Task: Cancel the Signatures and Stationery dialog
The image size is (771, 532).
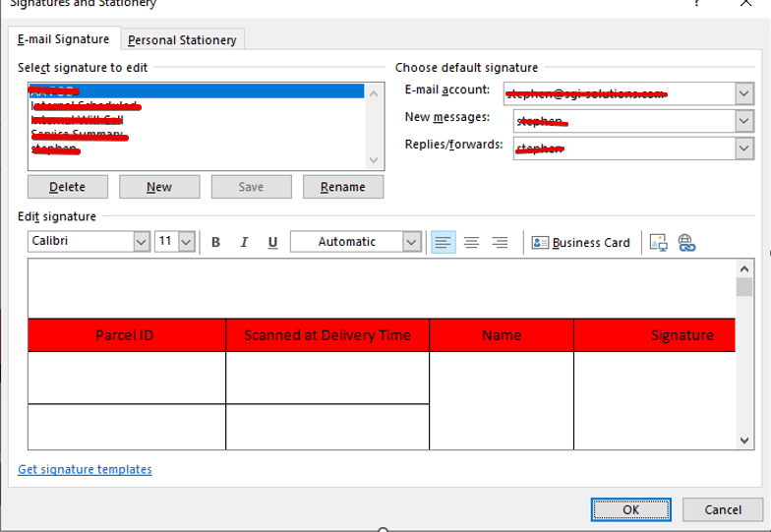Action: [x=723, y=509]
